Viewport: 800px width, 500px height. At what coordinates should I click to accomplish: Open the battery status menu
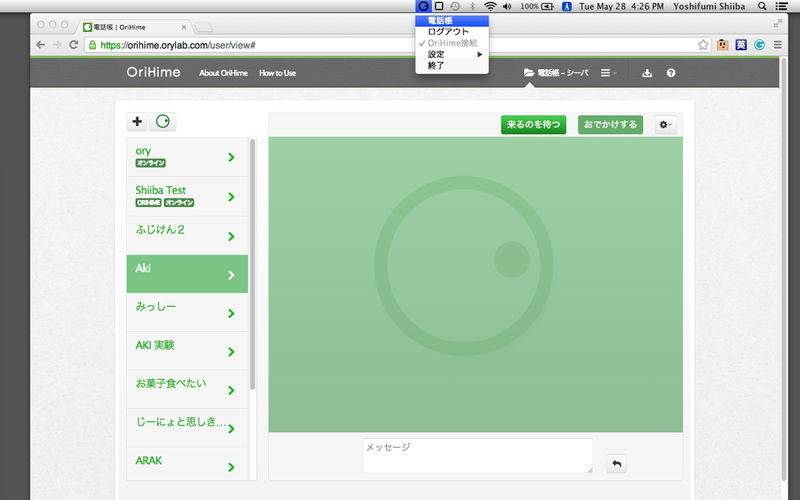tap(537, 6)
